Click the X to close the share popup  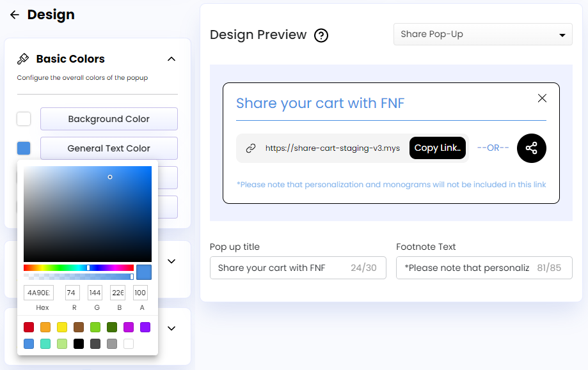coord(542,98)
